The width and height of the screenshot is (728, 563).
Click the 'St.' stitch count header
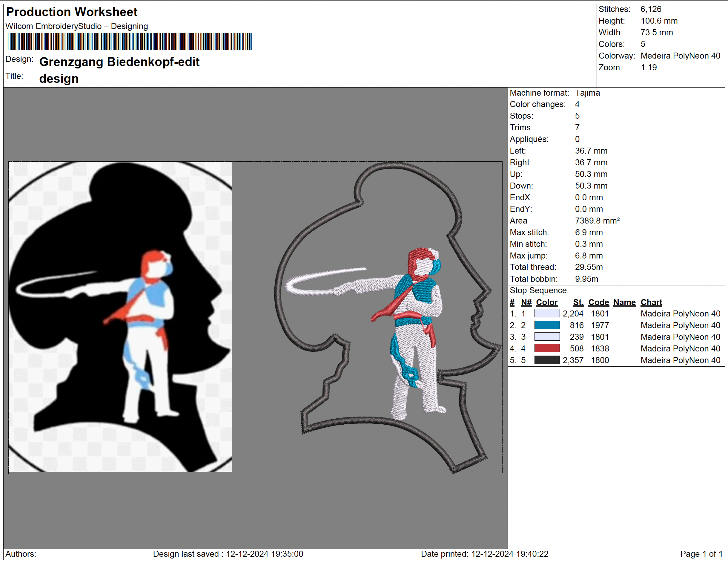click(578, 302)
